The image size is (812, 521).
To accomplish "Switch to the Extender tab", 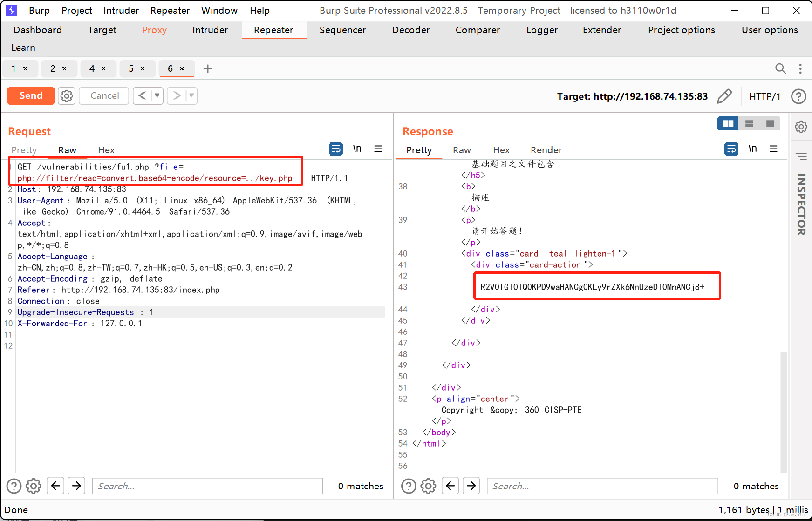I will click(x=602, y=30).
